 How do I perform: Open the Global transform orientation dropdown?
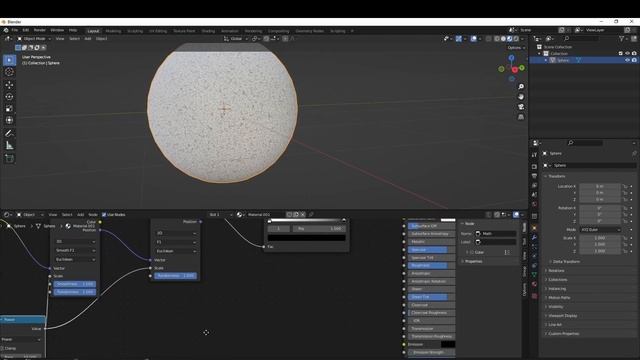[236, 39]
